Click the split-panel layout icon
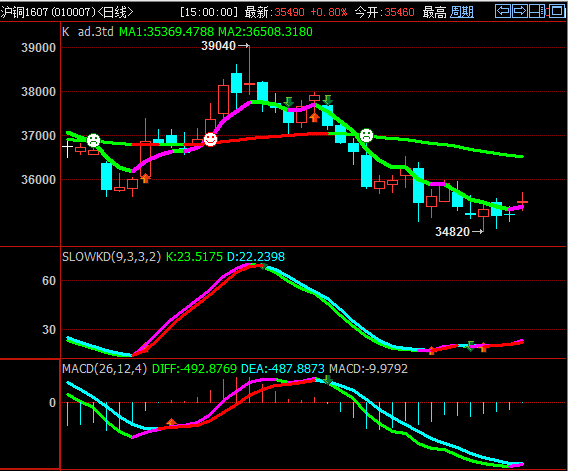This screenshot has height=471, width=568. (x=537, y=11)
